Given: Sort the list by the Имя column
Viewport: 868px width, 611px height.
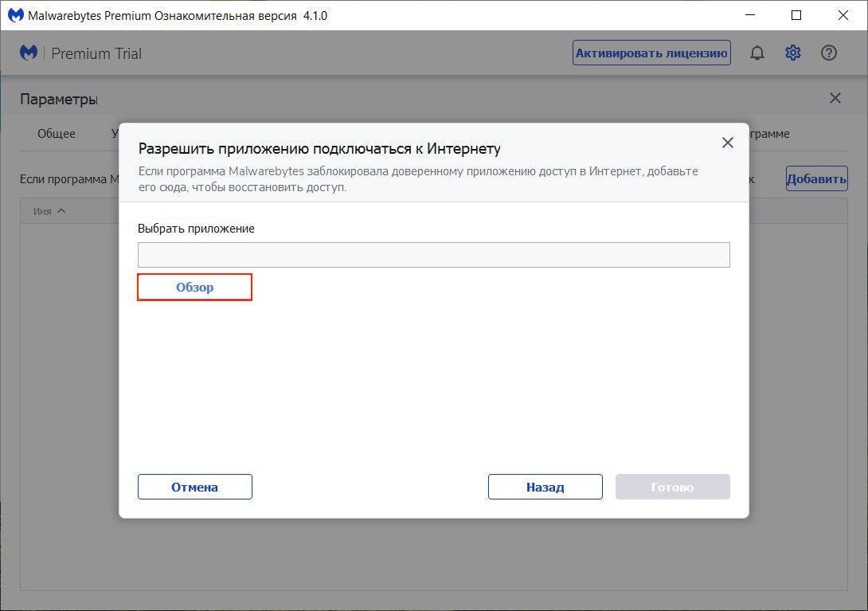Looking at the screenshot, I should tap(49, 212).
